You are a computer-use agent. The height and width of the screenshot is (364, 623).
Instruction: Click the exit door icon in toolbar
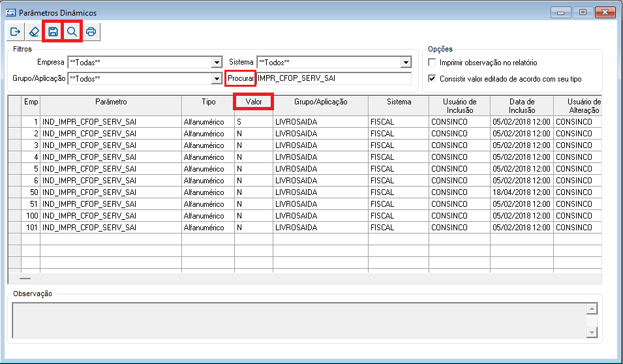click(x=15, y=32)
